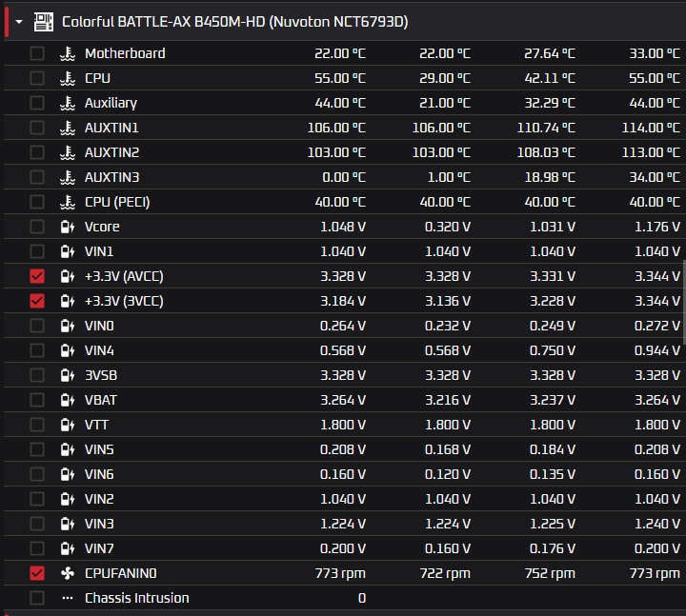
Task: Click the fan icon beside CPUFANIN0
Action: click(x=67, y=573)
